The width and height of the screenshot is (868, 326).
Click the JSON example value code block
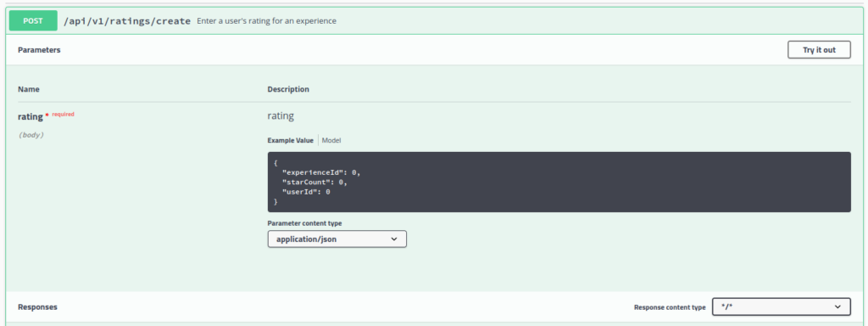pyautogui.click(x=559, y=182)
